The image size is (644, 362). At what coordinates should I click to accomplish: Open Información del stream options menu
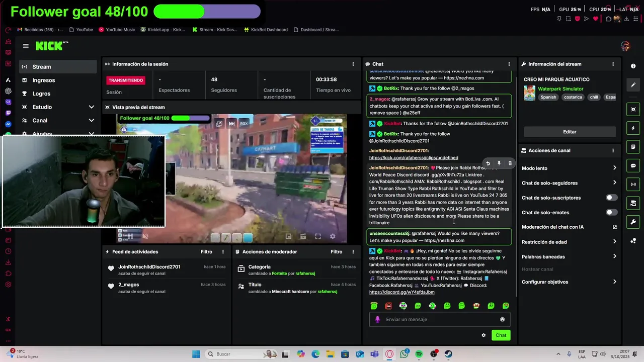(612, 64)
